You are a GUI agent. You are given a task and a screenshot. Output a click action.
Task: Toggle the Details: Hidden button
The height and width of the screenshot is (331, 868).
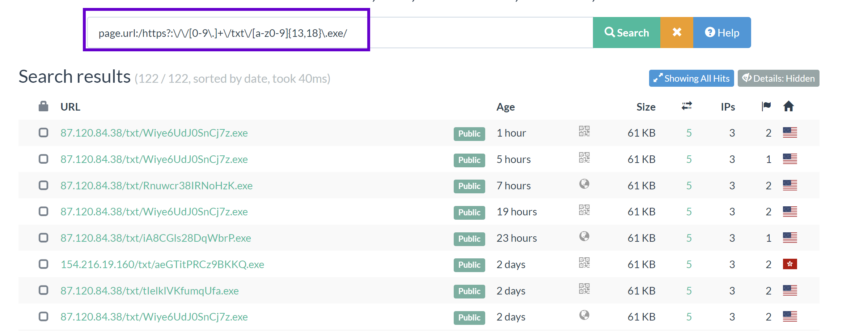(x=779, y=78)
